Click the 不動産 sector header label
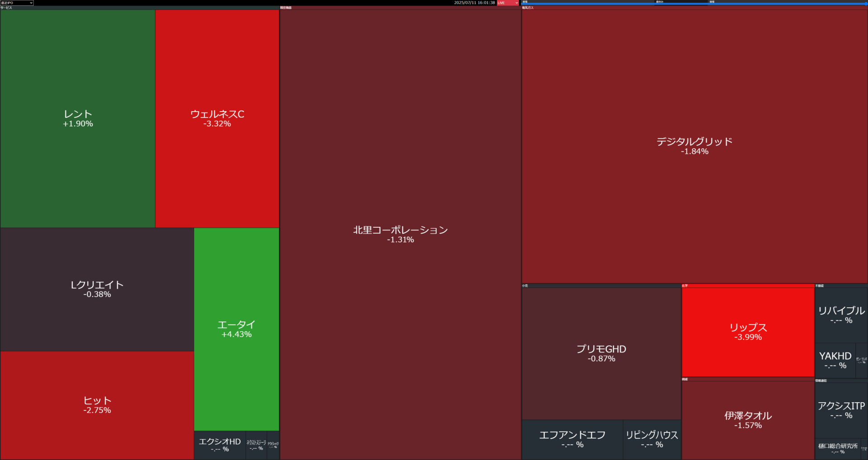The width and height of the screenshot is (868, 460). 820,286
